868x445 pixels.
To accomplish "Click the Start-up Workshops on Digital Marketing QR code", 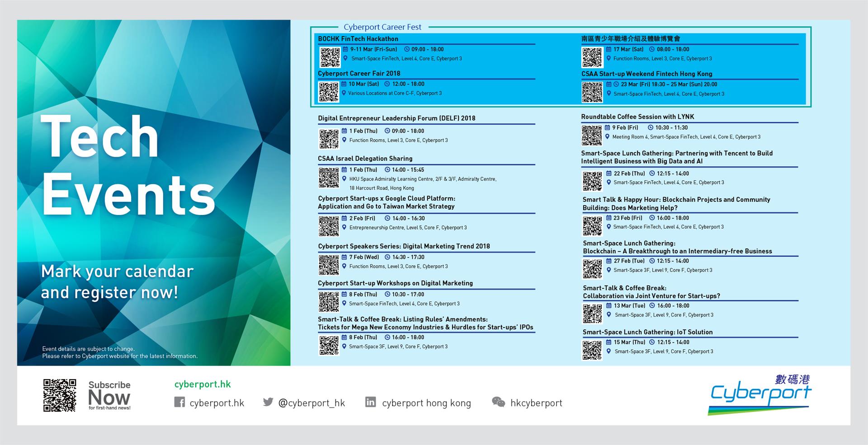I will (x=329, y=302).
